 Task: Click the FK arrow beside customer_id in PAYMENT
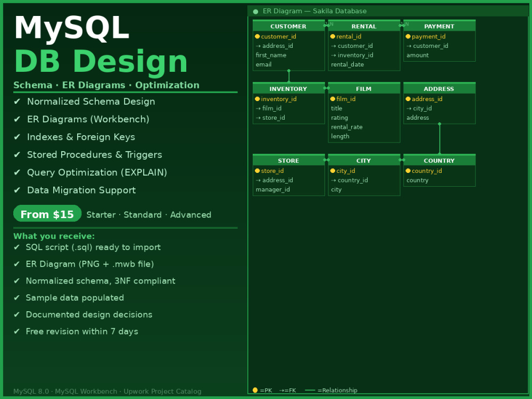pos(409,46)
